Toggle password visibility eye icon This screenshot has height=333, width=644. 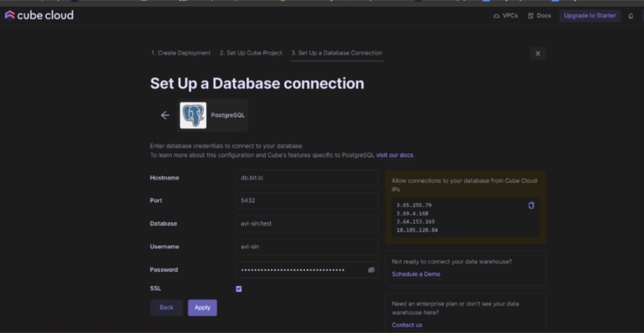(x=371, y=270)
